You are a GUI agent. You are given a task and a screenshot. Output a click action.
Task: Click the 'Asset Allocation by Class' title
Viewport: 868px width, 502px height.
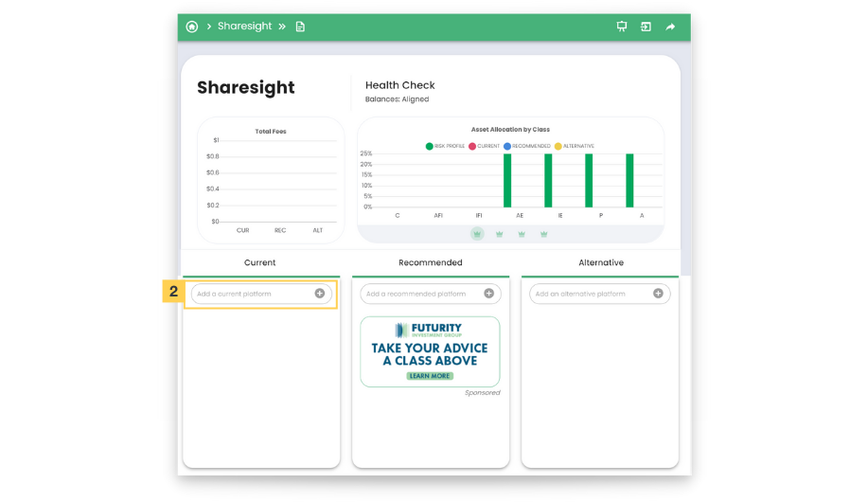coord(510,129)
